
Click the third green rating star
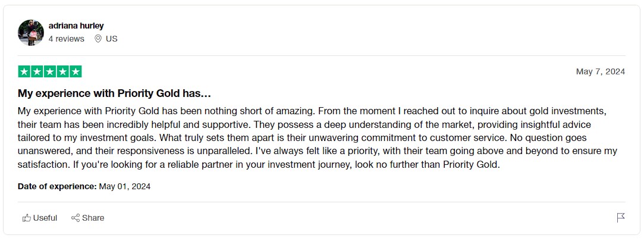point(50,71)
